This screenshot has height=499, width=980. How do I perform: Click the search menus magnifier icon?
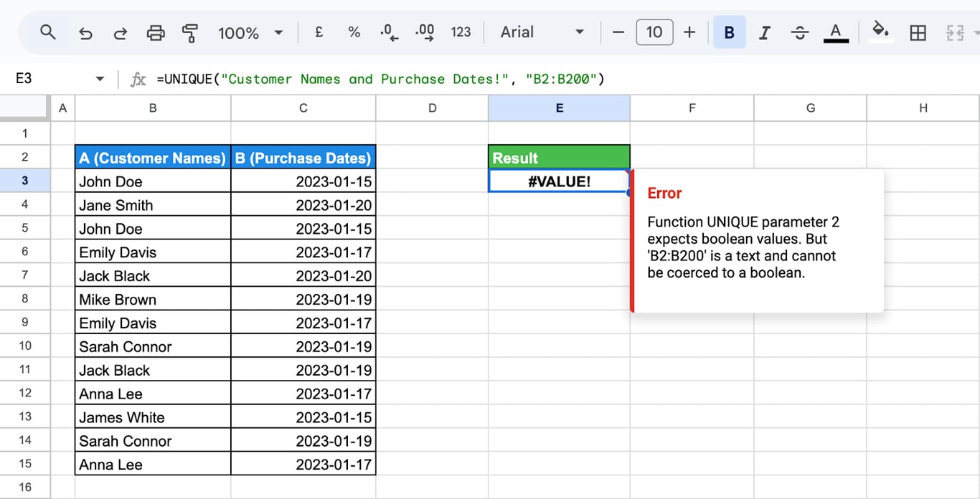pos(47,32)
